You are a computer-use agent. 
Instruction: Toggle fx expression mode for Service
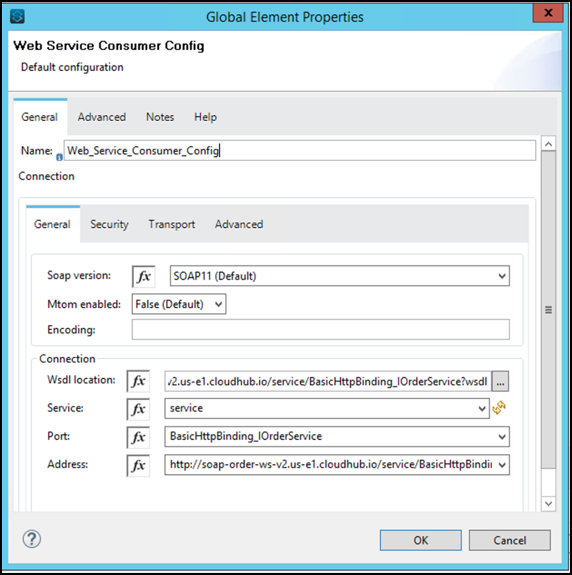point(138,409)
